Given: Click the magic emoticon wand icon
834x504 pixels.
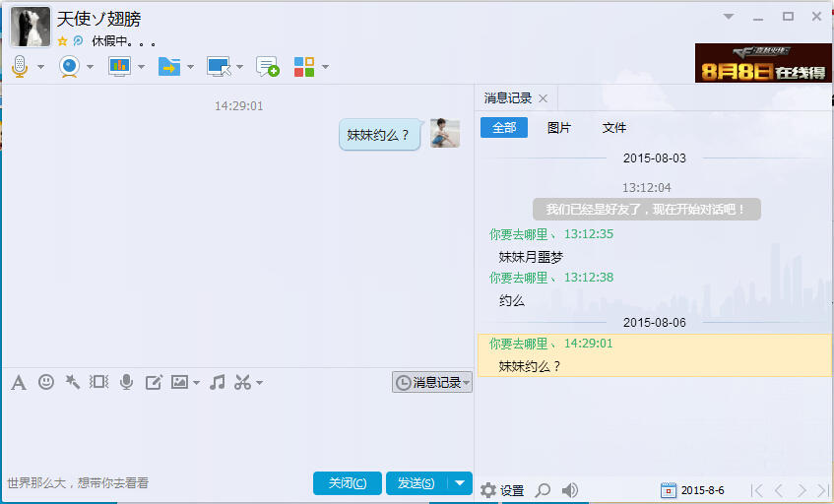Looking at the screenshot, I should pos(72,382).
